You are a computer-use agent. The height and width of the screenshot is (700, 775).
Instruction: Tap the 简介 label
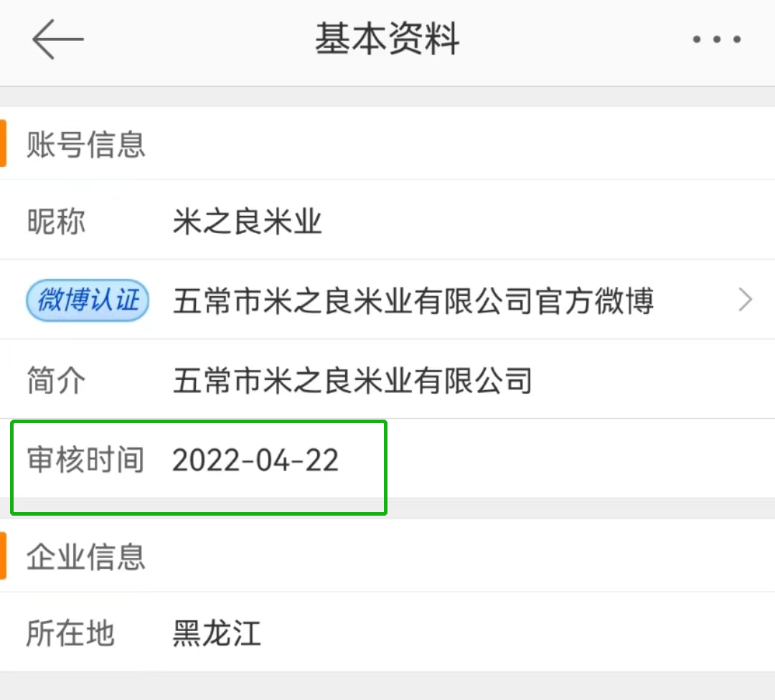tap(56, 380)
